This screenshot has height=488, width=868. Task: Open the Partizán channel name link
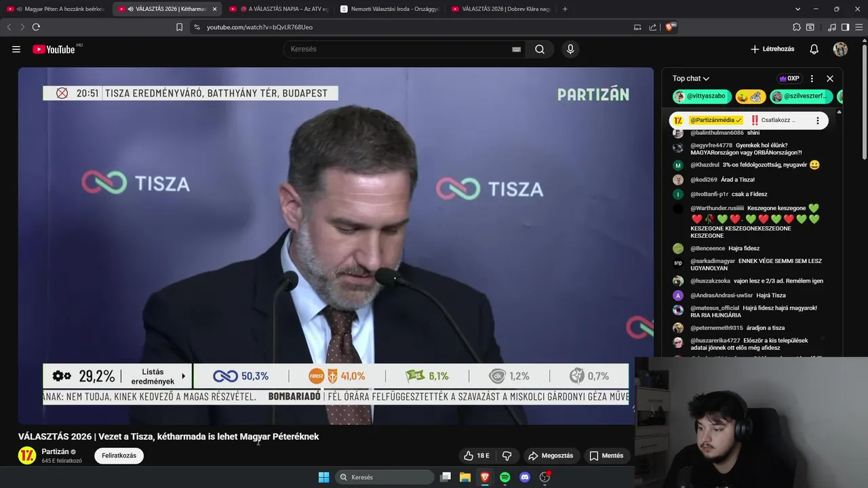pos(55,451)
